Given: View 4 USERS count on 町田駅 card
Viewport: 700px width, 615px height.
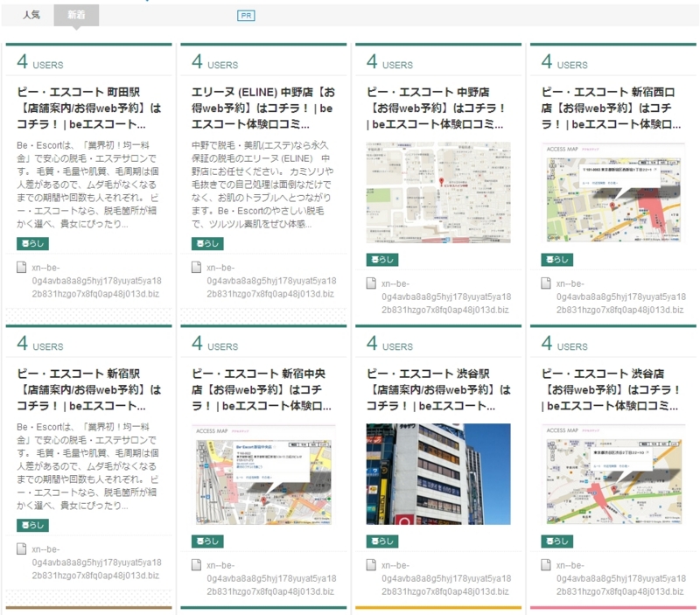Looking at the screenshot, I should tap(40, 62).
